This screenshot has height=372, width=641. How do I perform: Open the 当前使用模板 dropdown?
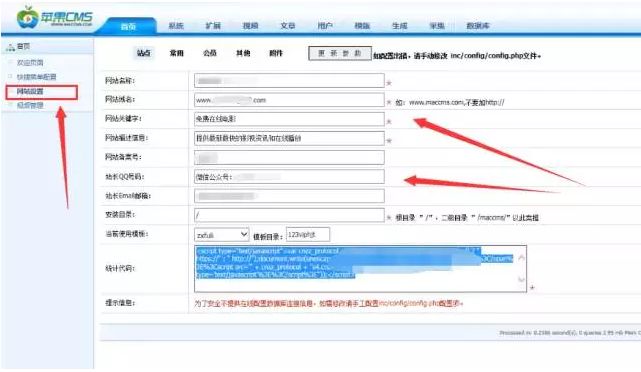(x=221, y=235)
